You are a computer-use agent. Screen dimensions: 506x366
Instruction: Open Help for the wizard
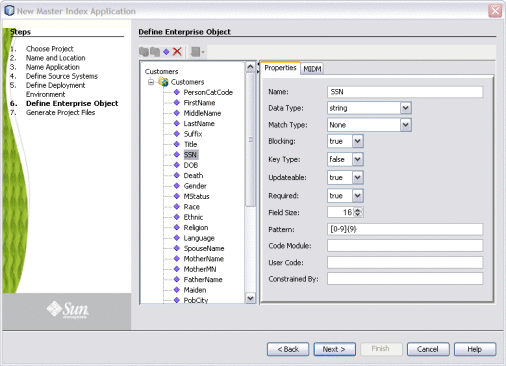tap(475, 349)
